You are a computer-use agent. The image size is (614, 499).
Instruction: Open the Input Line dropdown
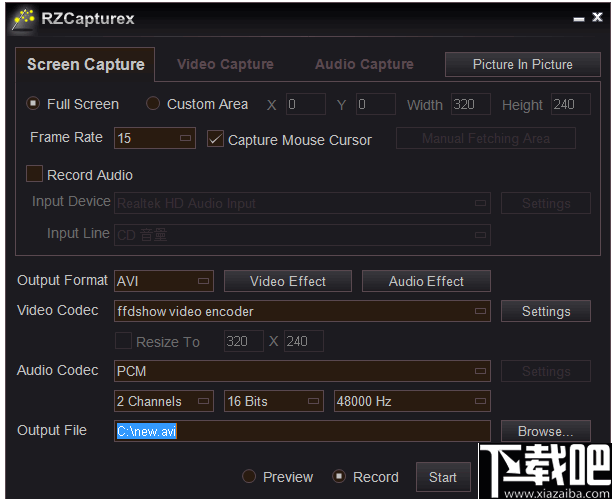coord(302,235)
